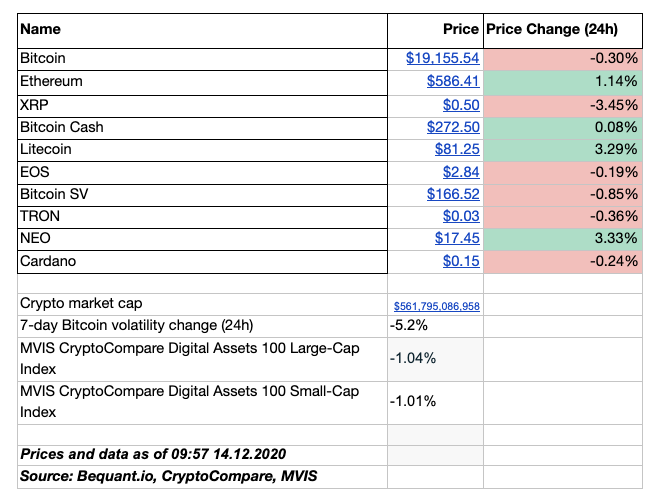Select the Source: Bequant.io row text
655x498 pixels.
pyautogui.click(x=168, y=477)
